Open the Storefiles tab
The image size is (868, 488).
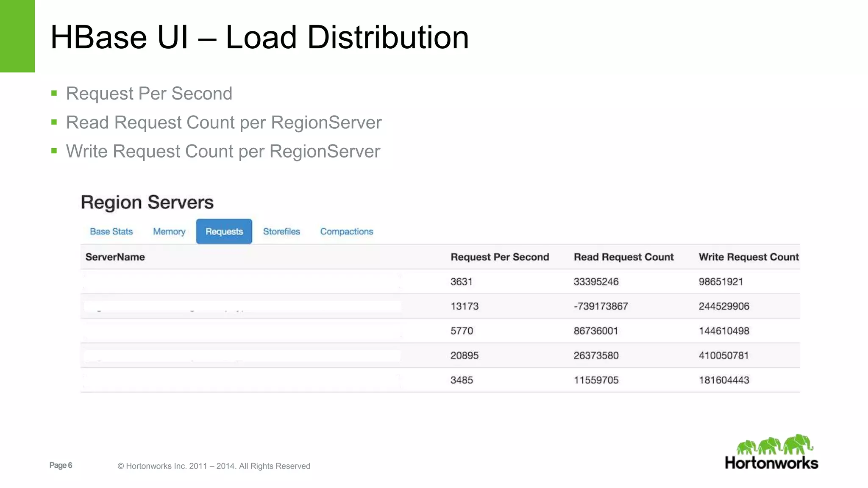(x=281, y=231)
